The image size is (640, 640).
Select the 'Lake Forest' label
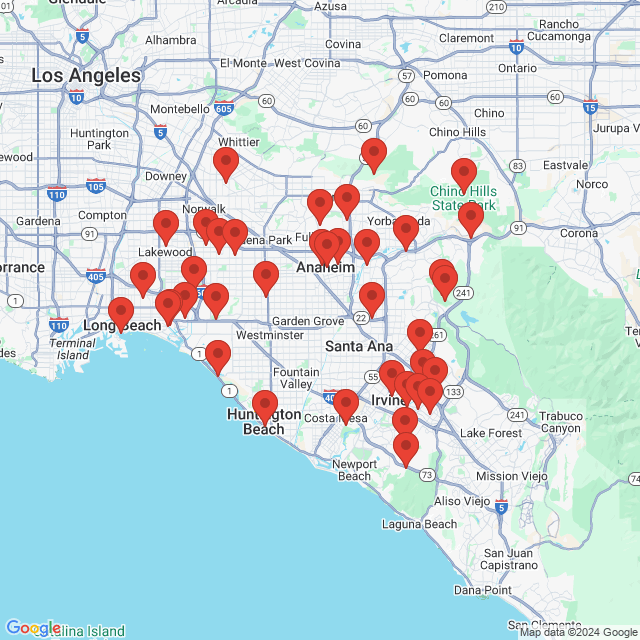491,433
